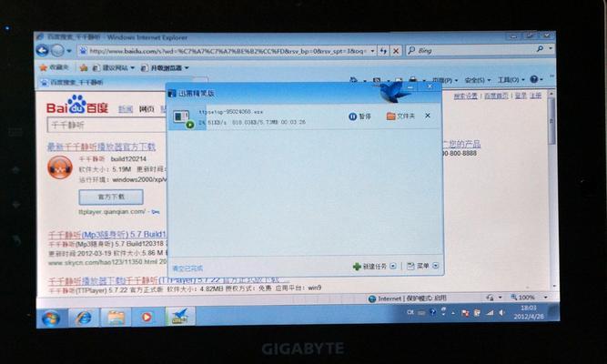Click the refresh icon beside the address bar
The image size is (607, 364).
coord(383,51)
